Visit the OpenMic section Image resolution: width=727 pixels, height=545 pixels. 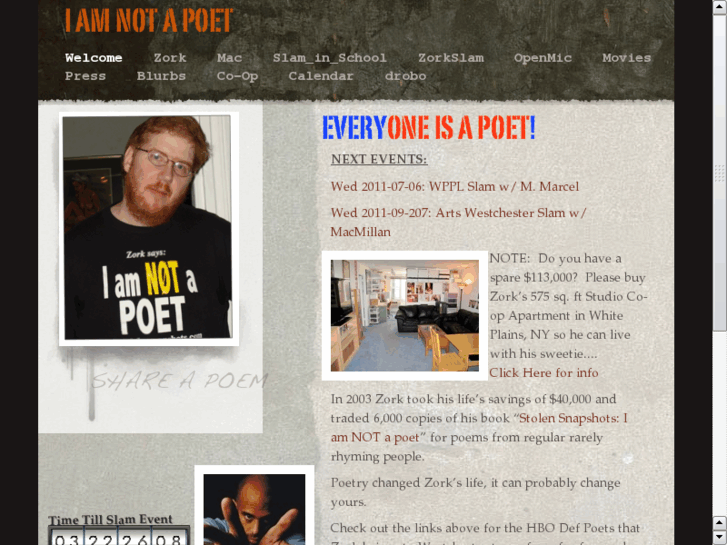[542, 58]
